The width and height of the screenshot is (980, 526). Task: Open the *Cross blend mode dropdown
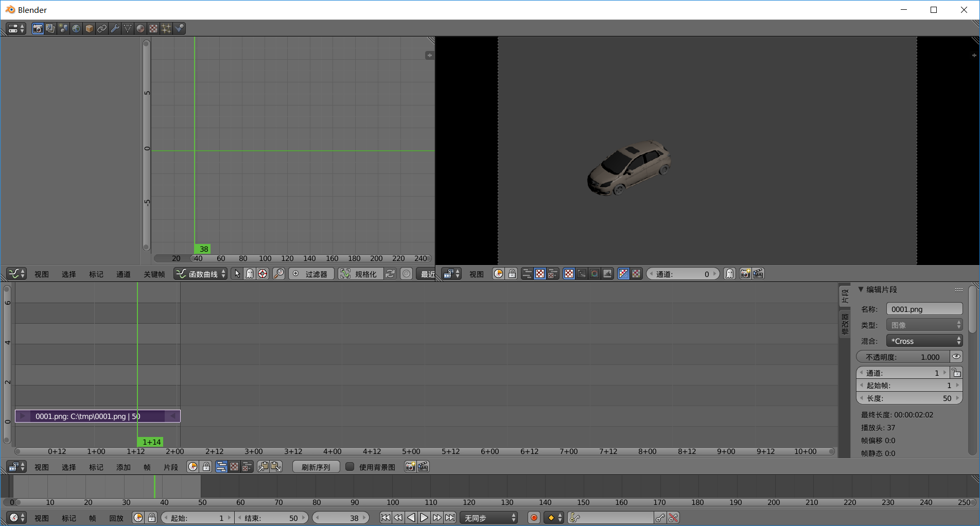pyautogui.click(x=924, y=340)
